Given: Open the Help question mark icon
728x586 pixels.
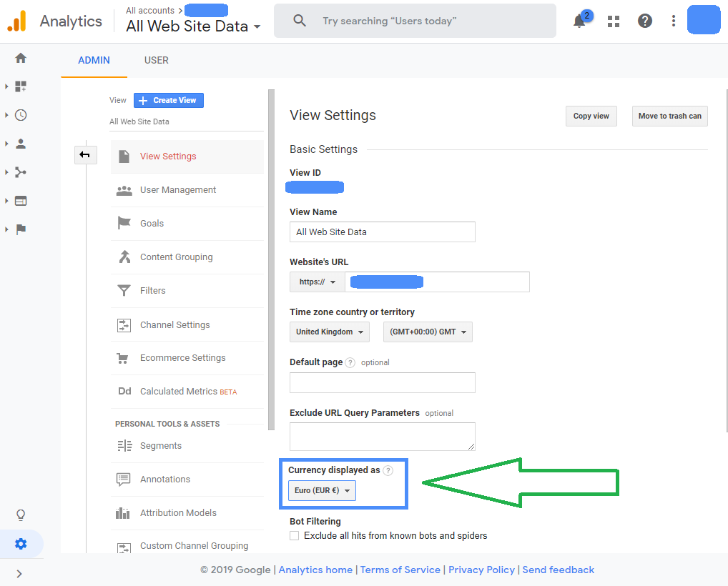Looking at the screenshot, I should point(644,21).
